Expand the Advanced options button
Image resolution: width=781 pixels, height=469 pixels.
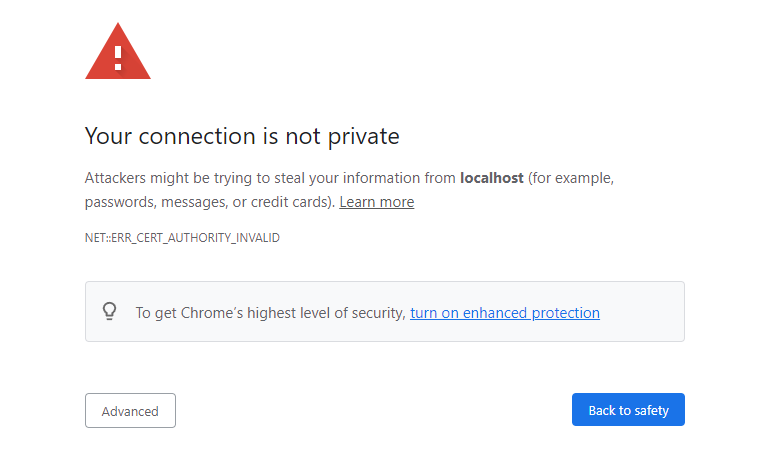[x=130, y=411]
